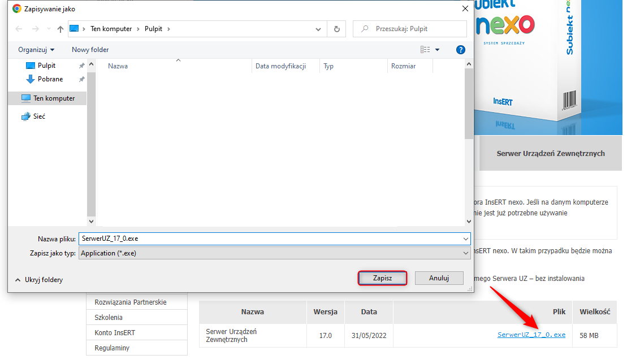Download SerwerUZ_17_0.exe link on the webpage
The image size is (640, 364).
531,335
